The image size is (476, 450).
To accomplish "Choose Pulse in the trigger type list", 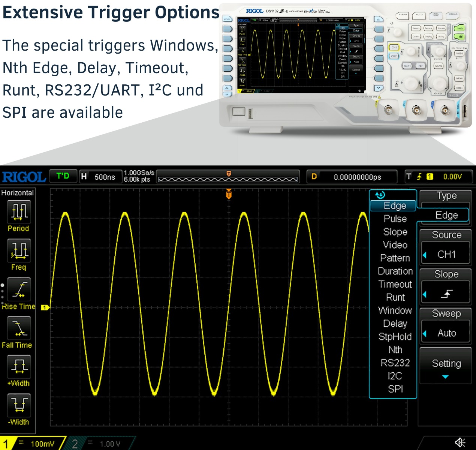I will pyautogui.click(x=395, y=219).
